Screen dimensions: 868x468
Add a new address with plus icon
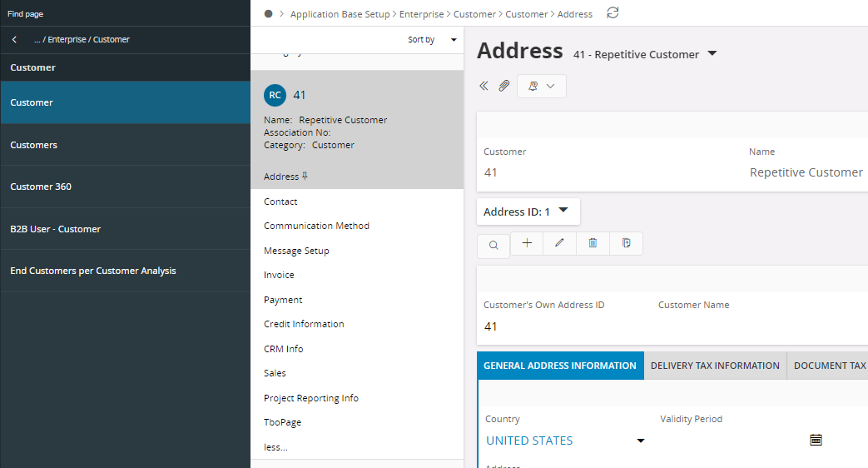click(527, 243)
